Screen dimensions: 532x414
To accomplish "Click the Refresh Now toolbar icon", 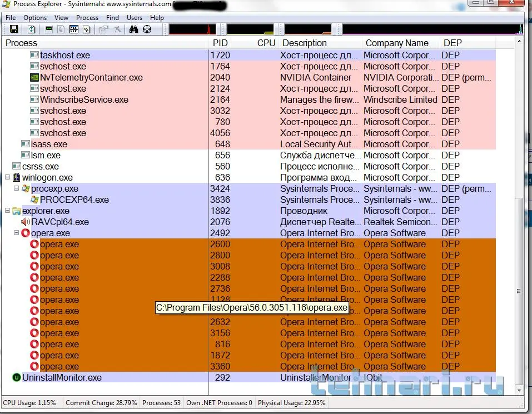I will [x=32, y=29].
